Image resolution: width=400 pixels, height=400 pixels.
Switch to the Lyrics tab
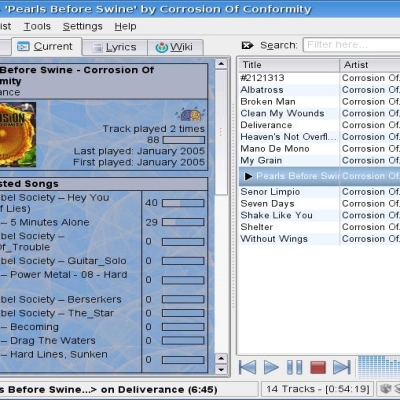click(115, 47)
